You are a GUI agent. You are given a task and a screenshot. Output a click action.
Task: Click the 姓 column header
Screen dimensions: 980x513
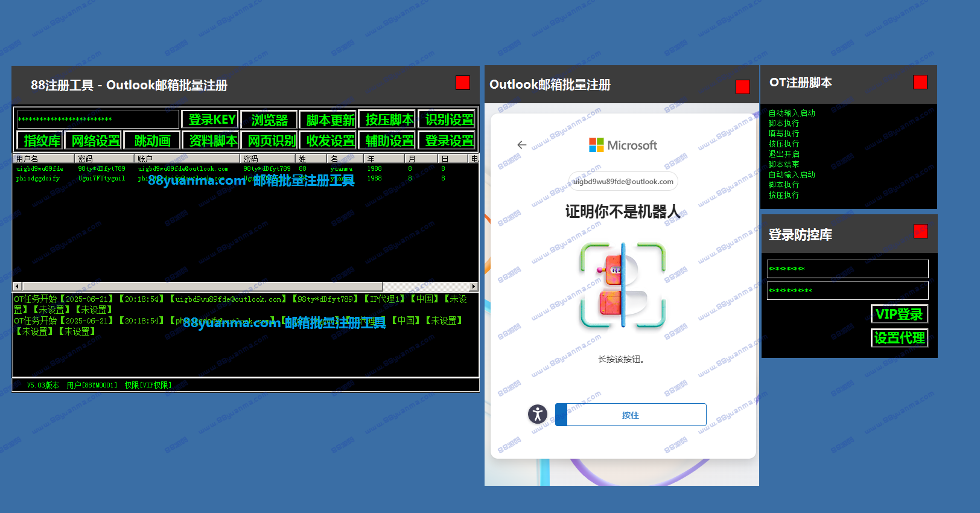(x=311, y=159)
